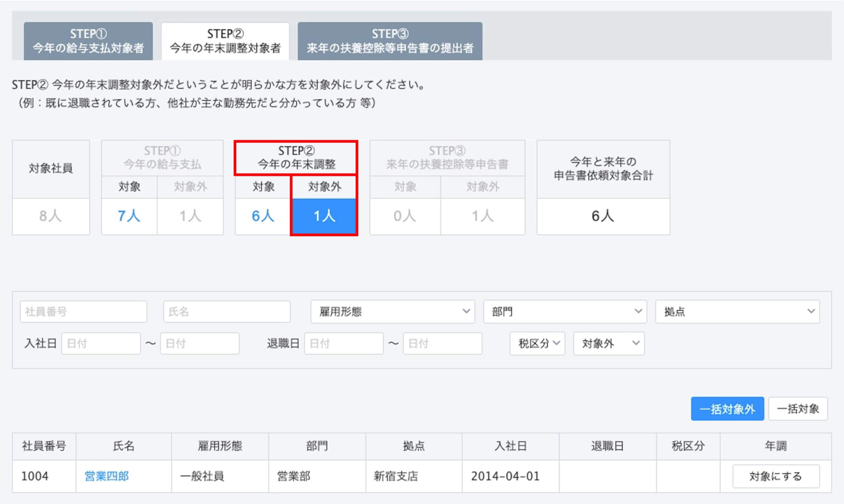Image resolution: width=844 pixels, height=504 pixels.
Task: Switch to STEP① 今年の給与支払対象者 tab
Action: (x=88, y=41)
